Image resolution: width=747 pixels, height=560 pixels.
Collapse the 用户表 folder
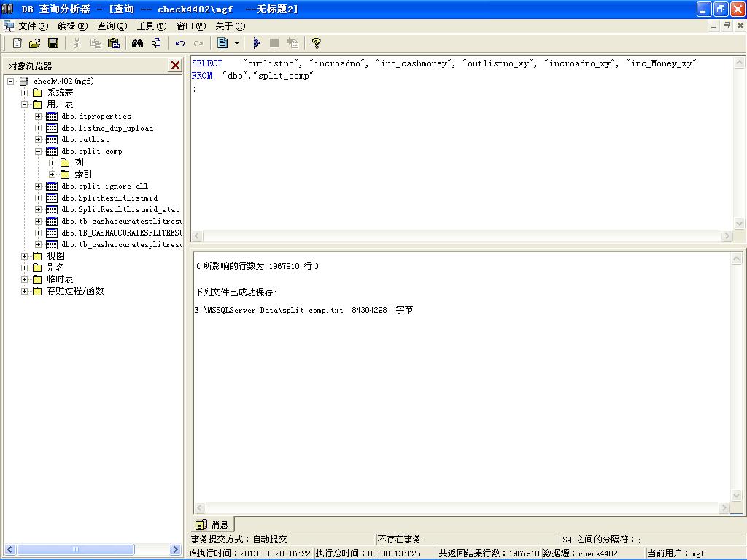point(24,104)
